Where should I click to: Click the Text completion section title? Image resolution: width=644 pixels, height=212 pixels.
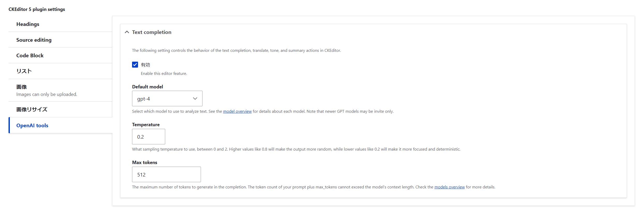click(151, 32)
